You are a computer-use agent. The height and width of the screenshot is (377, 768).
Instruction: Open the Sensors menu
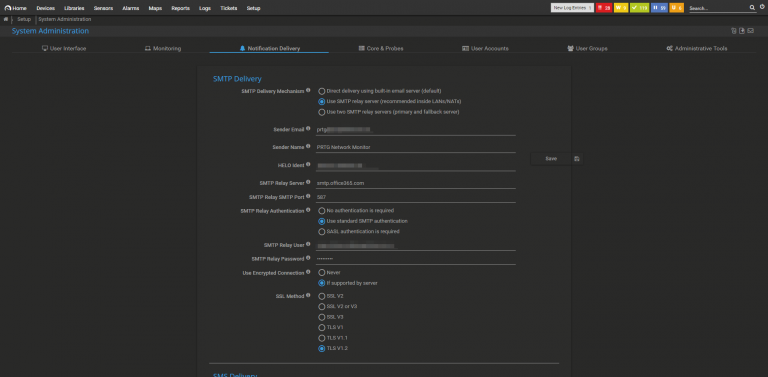coord(103,8)
